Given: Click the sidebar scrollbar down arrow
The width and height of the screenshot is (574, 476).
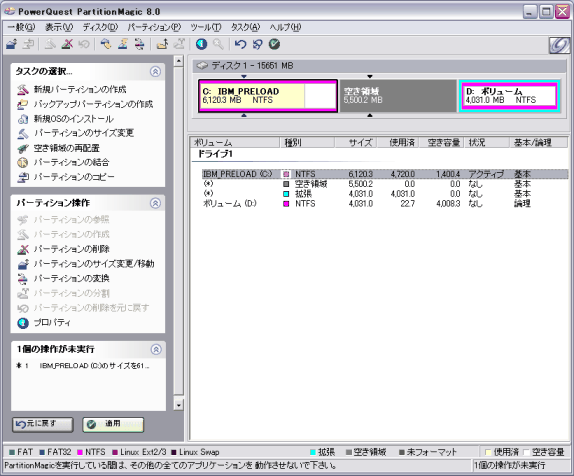Looking at the screenshot, I should tap(178, 405).
